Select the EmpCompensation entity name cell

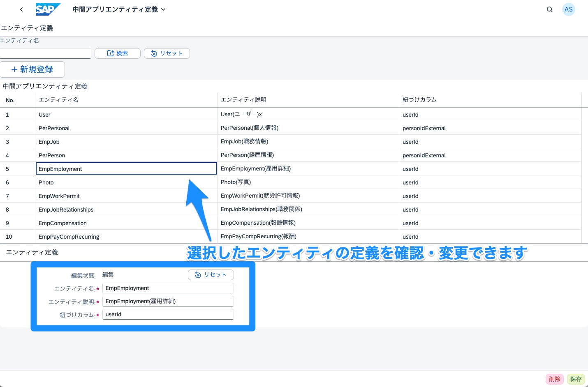pos(126,223)
